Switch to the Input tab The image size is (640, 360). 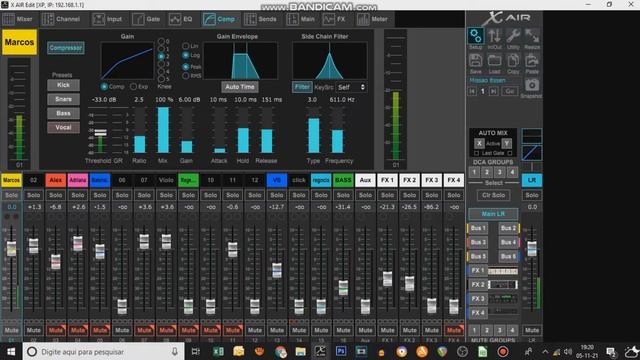click(x=107, y=19)
